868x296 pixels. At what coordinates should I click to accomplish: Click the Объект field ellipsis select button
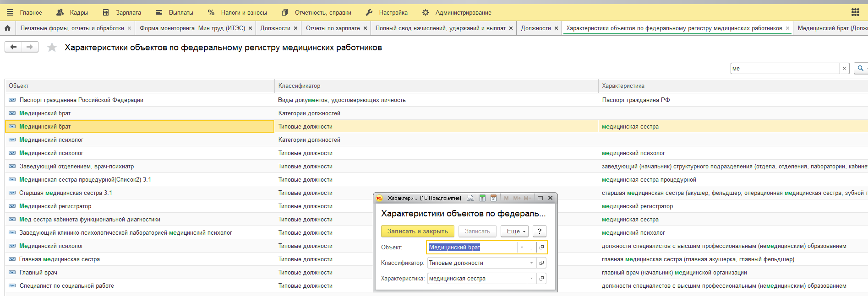(531, 248)
